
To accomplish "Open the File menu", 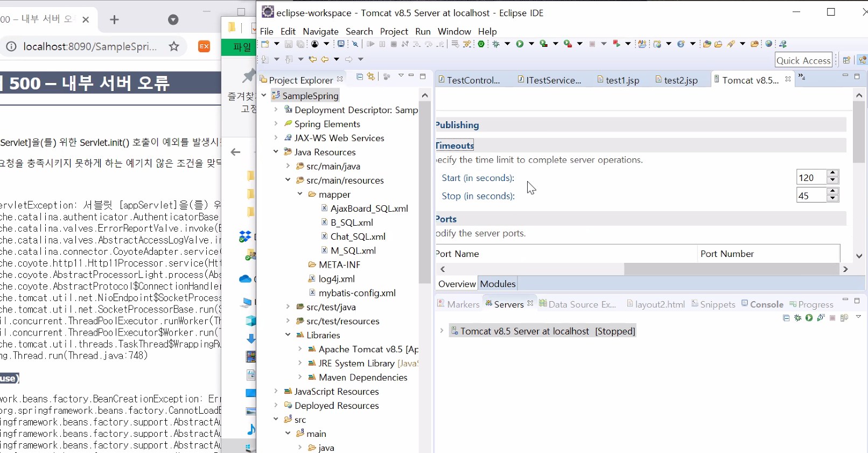I will pyautogui.click(x=267, y=31).
